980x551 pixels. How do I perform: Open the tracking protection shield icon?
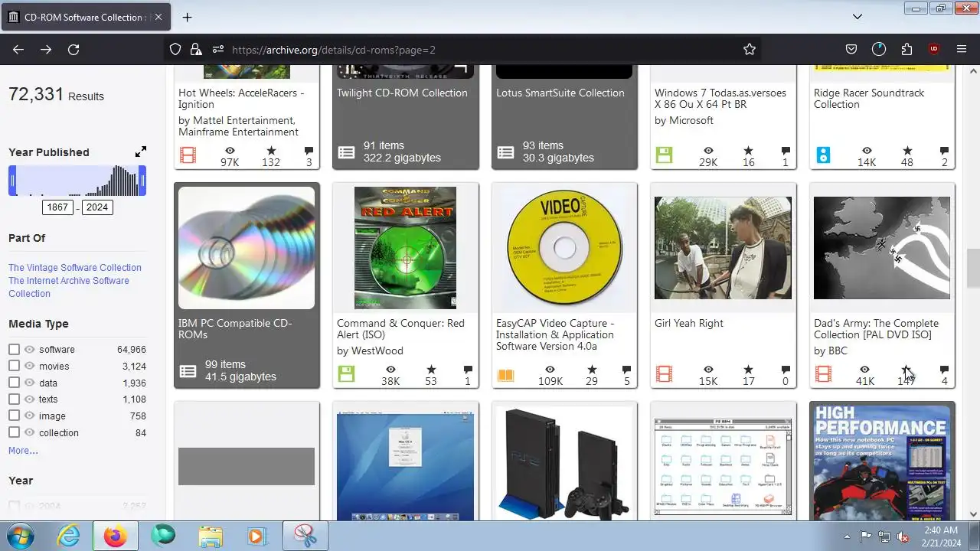175,49
